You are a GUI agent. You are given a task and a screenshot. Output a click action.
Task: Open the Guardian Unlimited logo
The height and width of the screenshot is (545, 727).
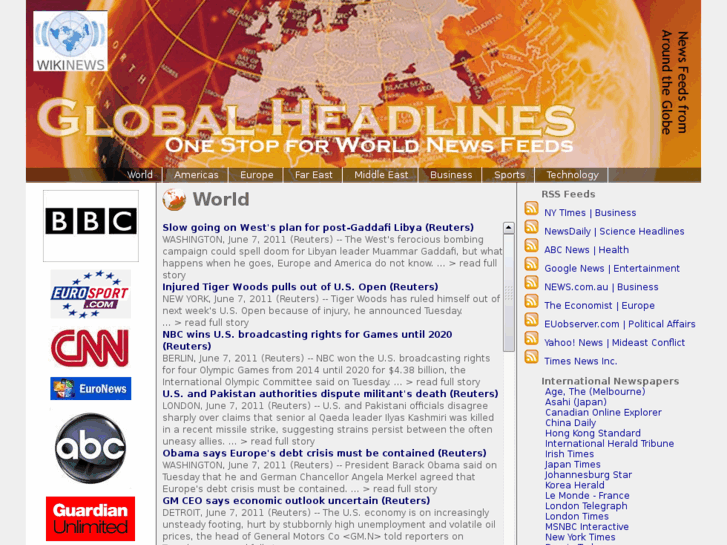90,519
